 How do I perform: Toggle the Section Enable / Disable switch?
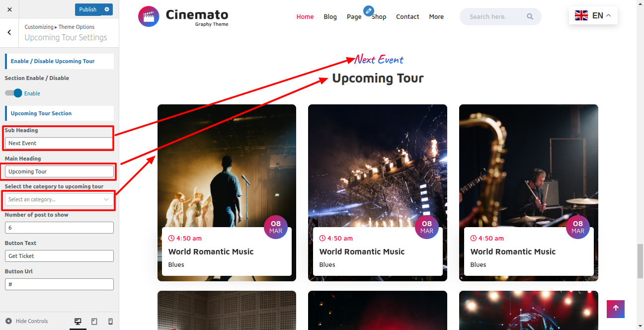13,93
